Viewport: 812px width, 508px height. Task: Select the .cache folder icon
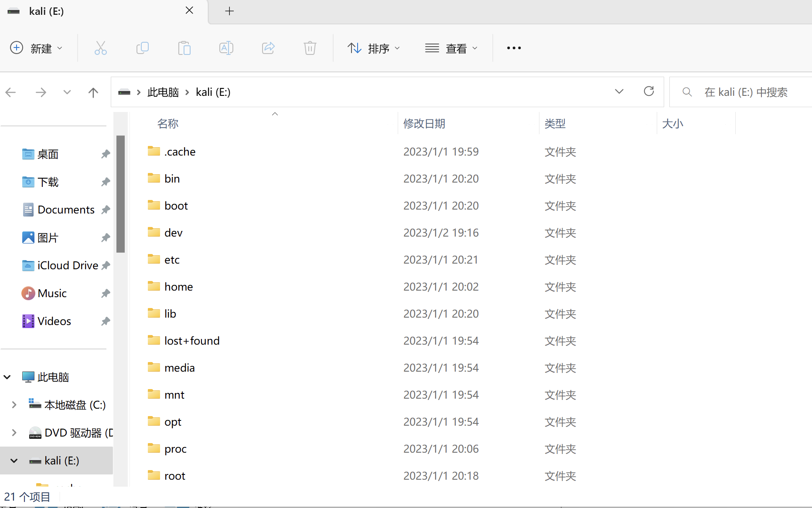[x=154, y=151]
